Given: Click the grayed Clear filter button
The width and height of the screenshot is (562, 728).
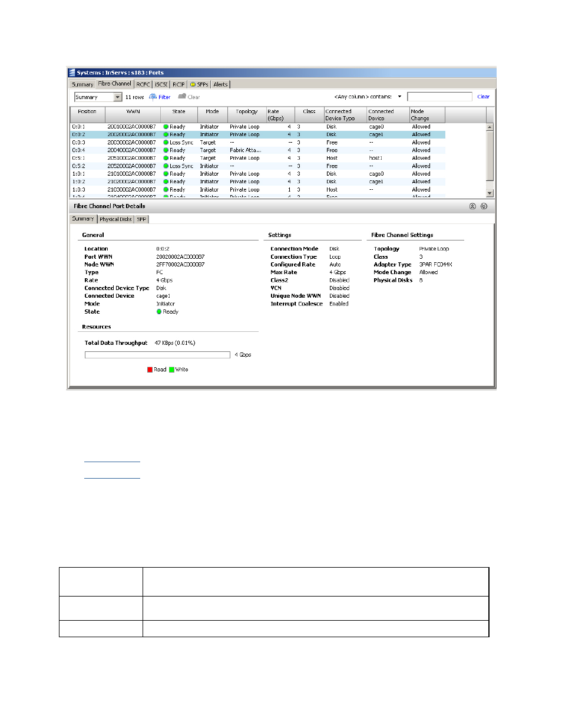Looking at the screenshot, I should tap(189, 97).
